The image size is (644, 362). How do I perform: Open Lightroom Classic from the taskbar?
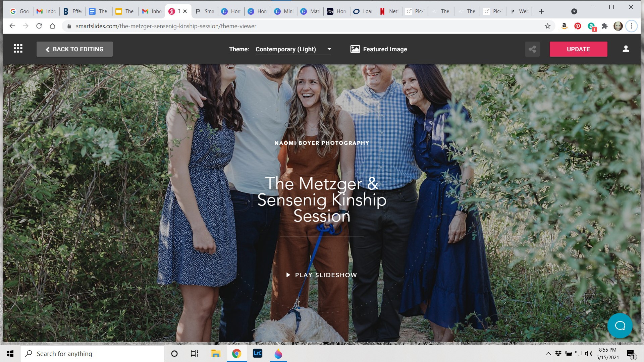click(257, 353)
